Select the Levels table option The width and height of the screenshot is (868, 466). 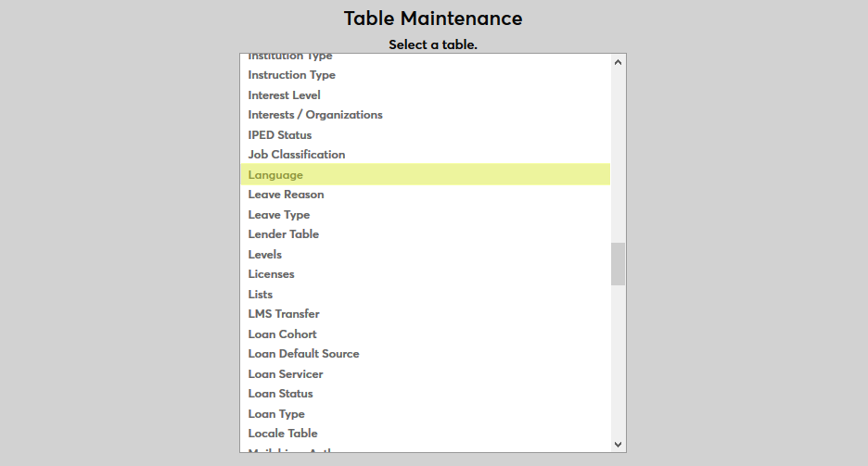[x=265, y=255]
